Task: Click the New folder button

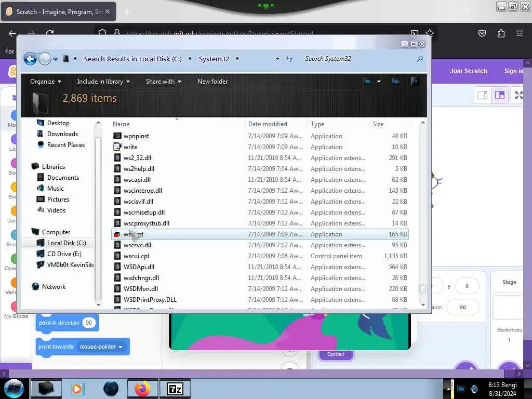Action: [212, 82]
